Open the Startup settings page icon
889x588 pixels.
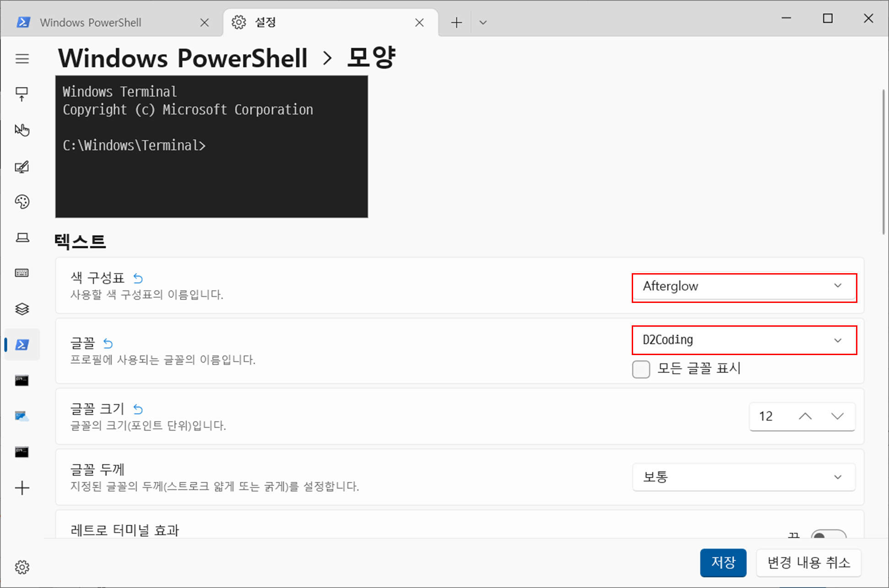pyautogui.click(x=22, y=94)
